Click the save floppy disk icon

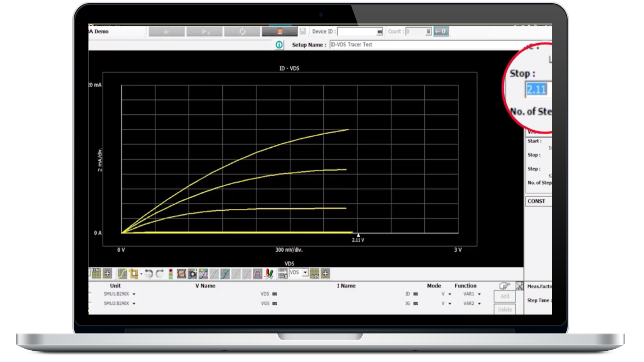click(x=303, y=31)
